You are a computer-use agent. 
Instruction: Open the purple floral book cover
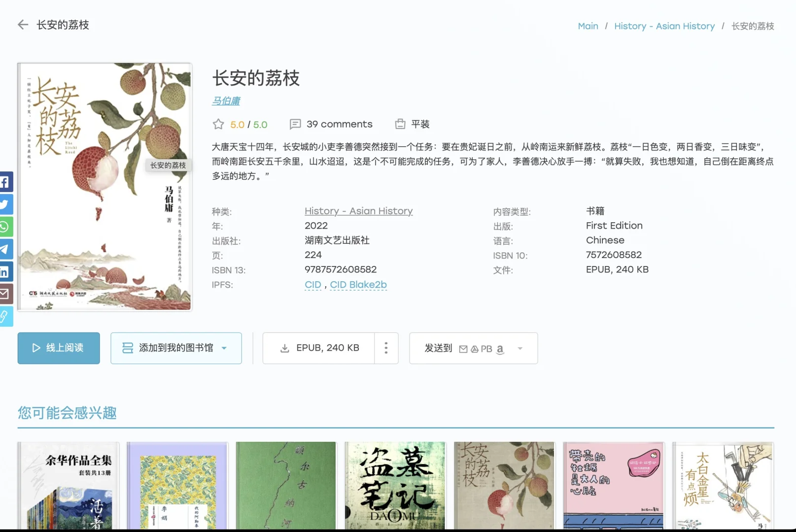pos(177,486)
